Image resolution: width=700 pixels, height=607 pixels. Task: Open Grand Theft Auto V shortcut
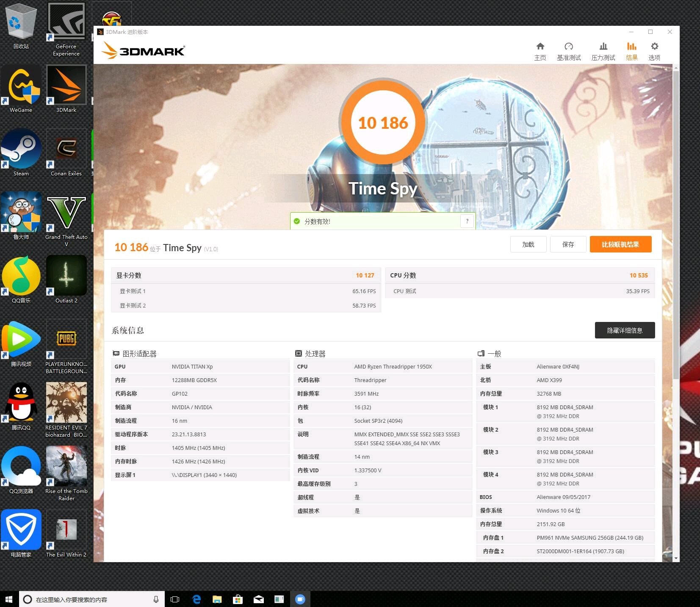coord(66,219)
